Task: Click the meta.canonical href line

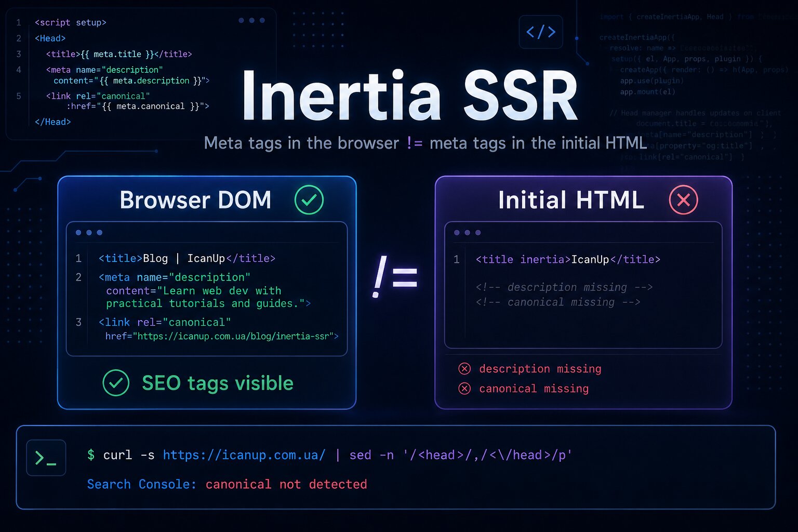Action: (138, 106)
